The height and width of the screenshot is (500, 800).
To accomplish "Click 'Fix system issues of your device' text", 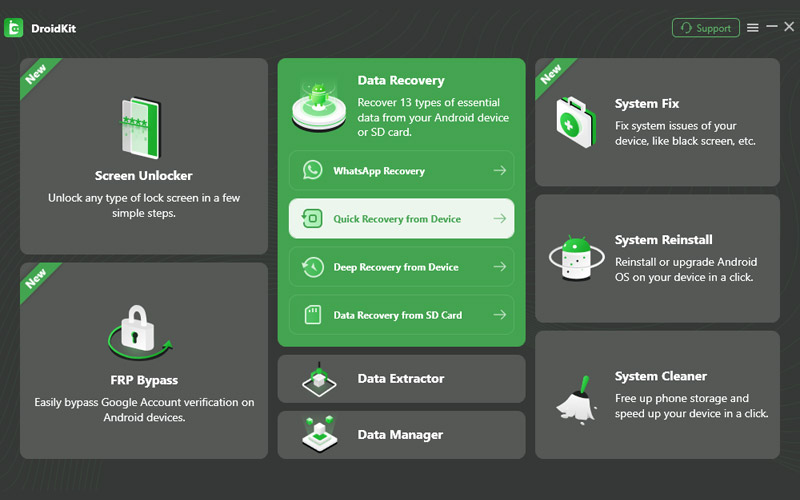I will coord(685,133).
